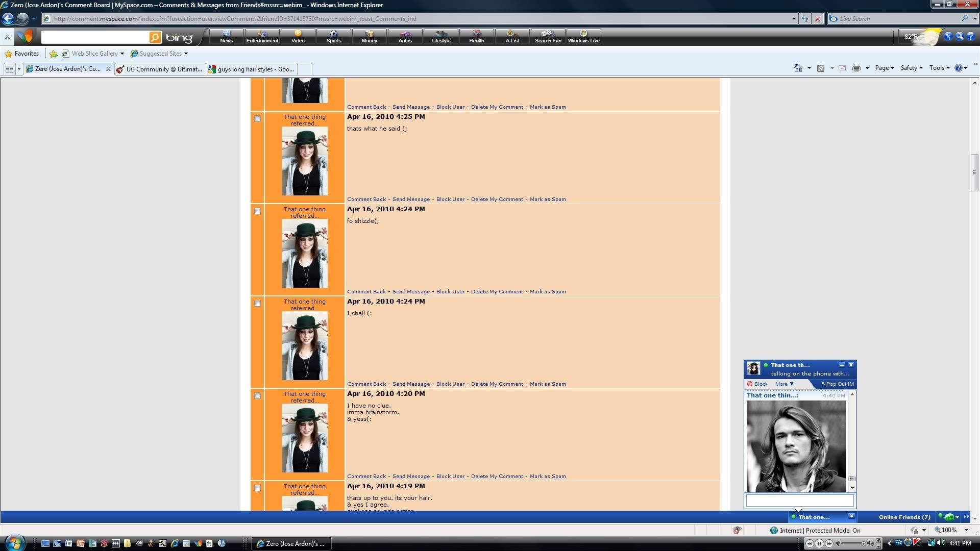980x551 pixels.
Task: Expand the Quick Tabs list arrow
Action: [19, 69]
